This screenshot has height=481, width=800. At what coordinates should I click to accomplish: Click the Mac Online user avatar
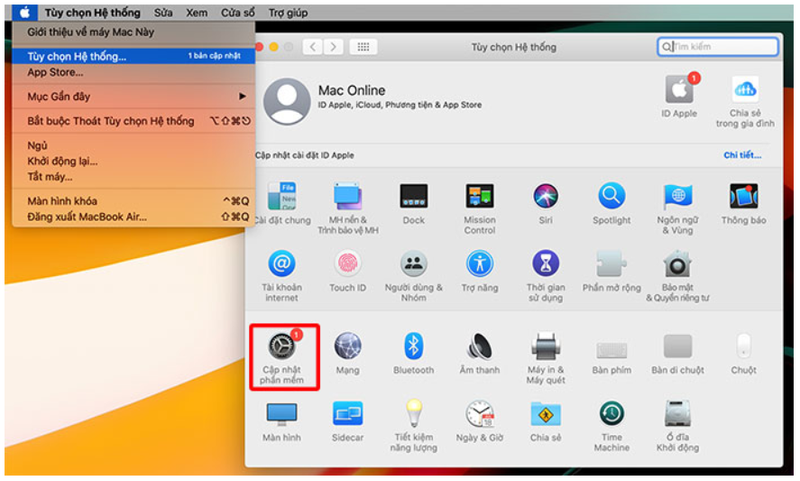(x=287, y=102)
